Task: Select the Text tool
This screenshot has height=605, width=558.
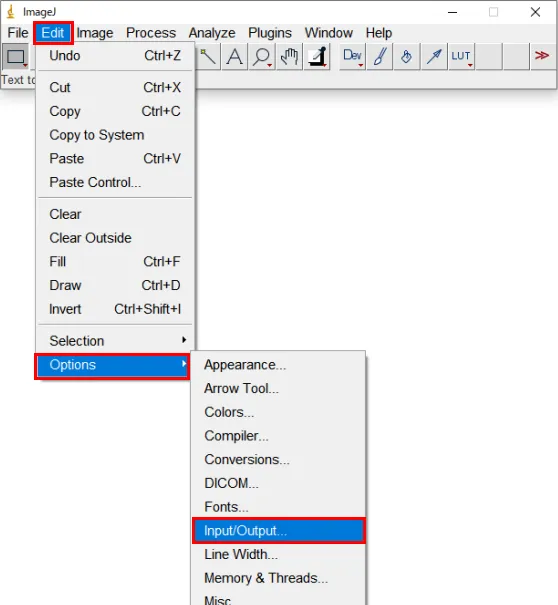Action: coord(235,57)
